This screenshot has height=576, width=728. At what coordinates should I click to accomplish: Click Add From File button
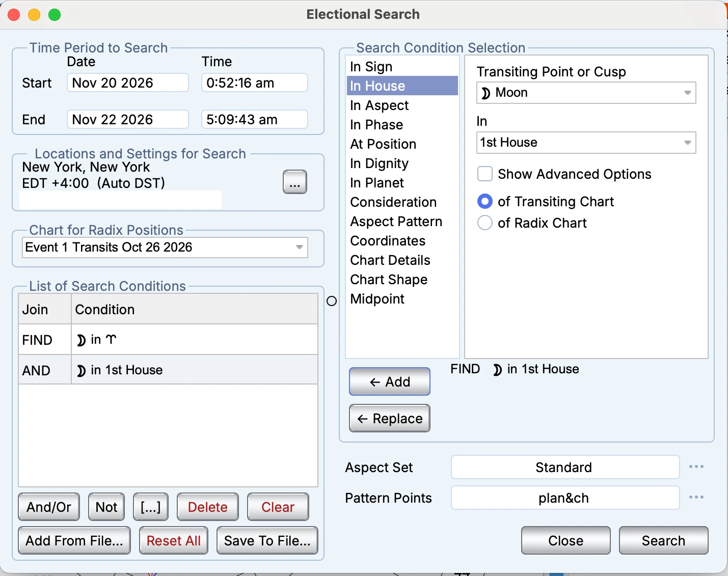[x=74, y=540]
